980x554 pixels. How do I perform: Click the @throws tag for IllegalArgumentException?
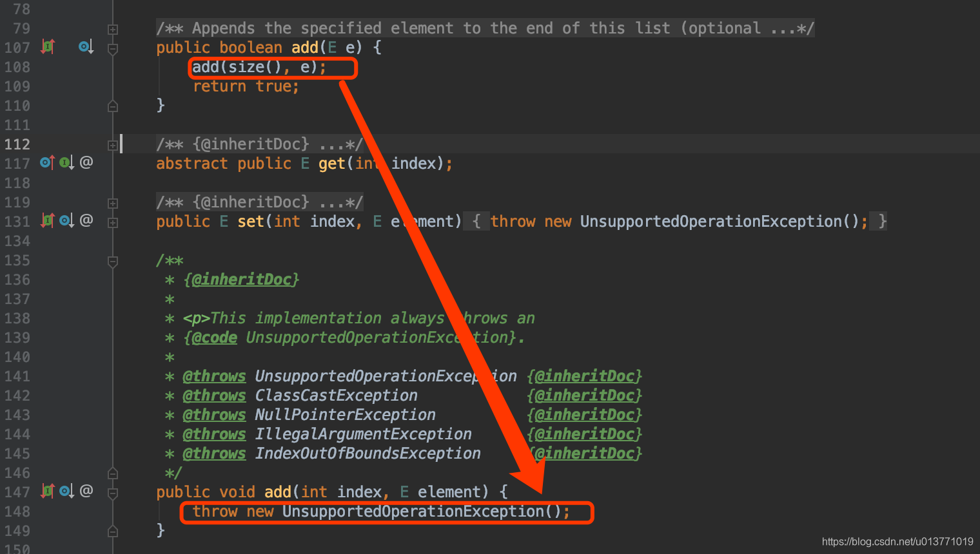tap(214, 434)
